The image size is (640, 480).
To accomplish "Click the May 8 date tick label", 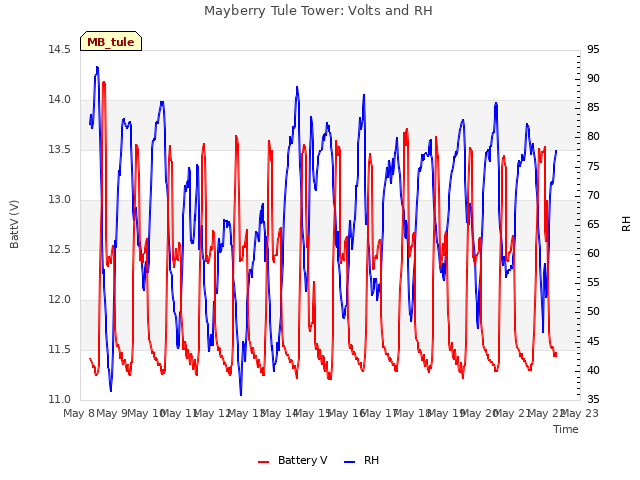I will pyautogui.click(x=79, y=413).
